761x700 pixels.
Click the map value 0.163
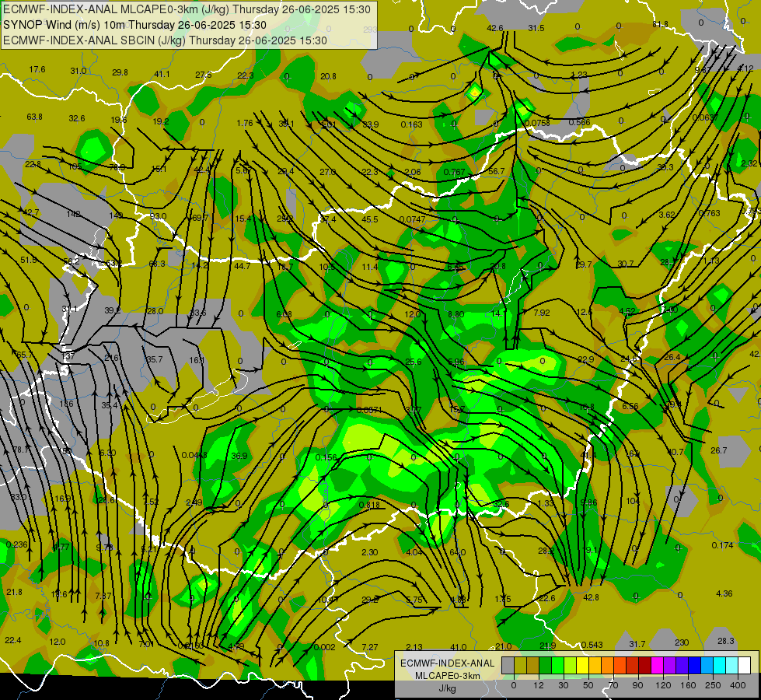coord(411,124)
